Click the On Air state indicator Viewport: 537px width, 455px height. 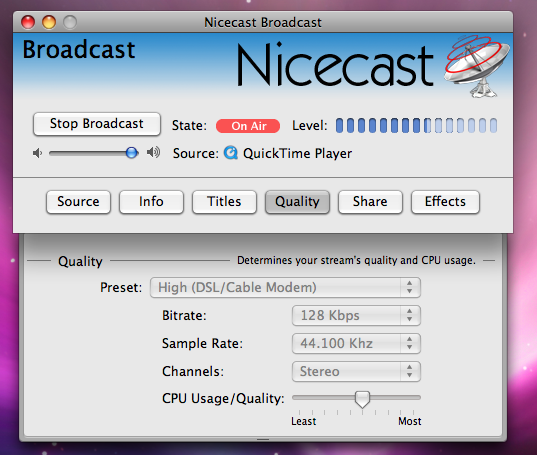(248, 126)
